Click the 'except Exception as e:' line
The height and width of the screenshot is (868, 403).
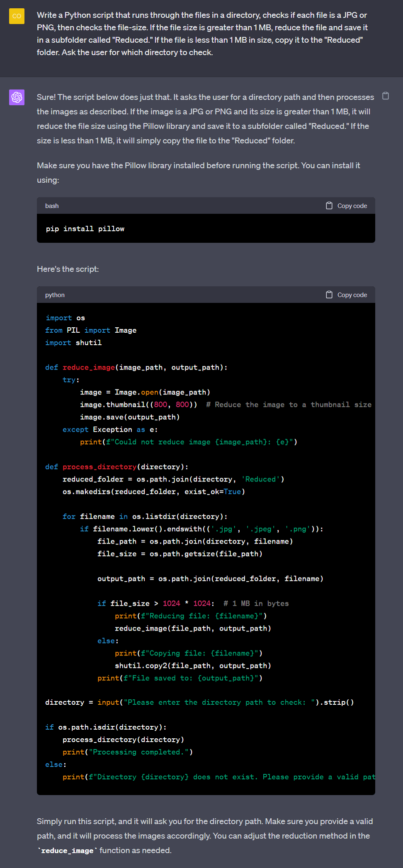tap(110, 430)
